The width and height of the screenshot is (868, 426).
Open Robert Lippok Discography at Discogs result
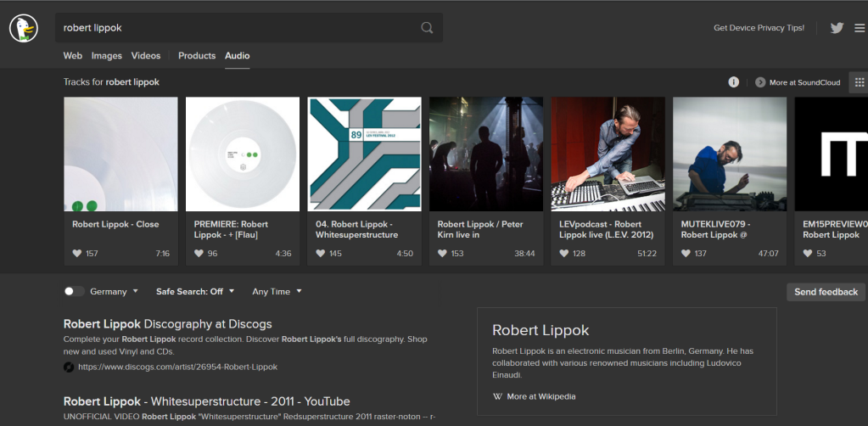(x=167, y=324)
